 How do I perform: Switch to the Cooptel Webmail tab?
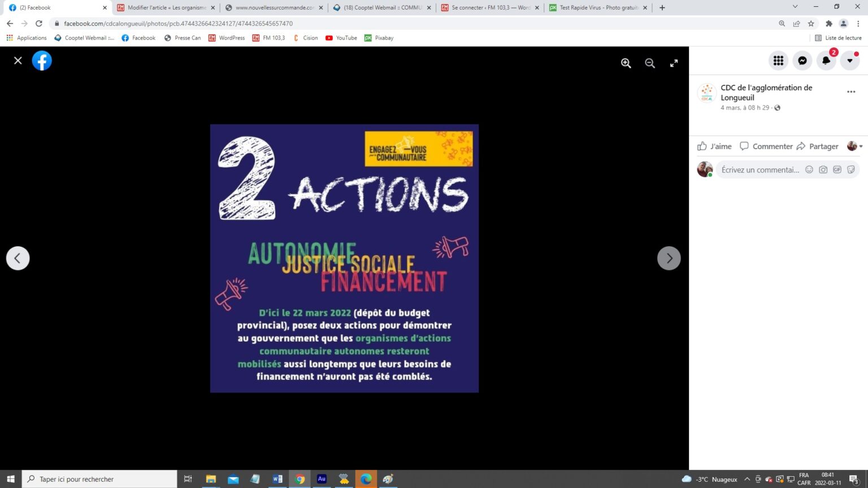382,8
